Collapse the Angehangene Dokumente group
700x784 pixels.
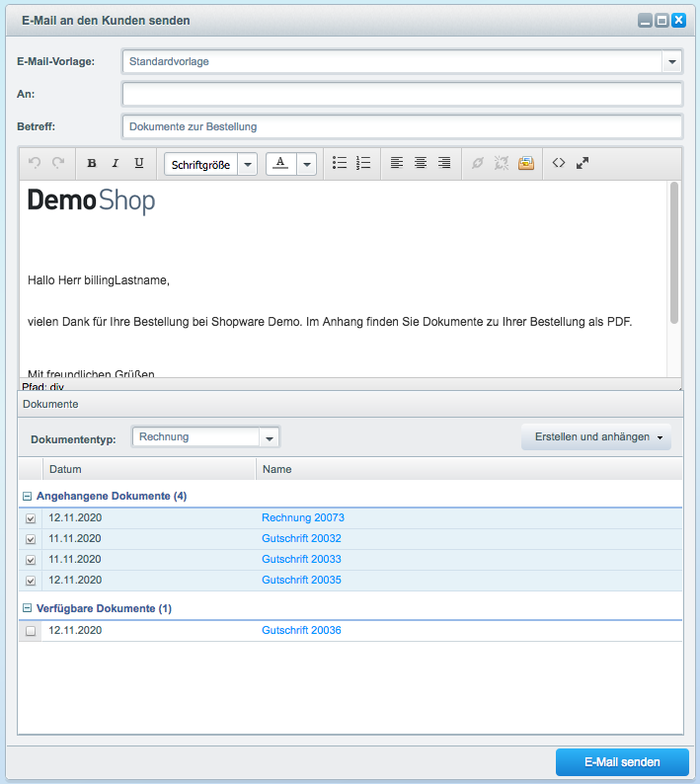[x=28, y=496]
